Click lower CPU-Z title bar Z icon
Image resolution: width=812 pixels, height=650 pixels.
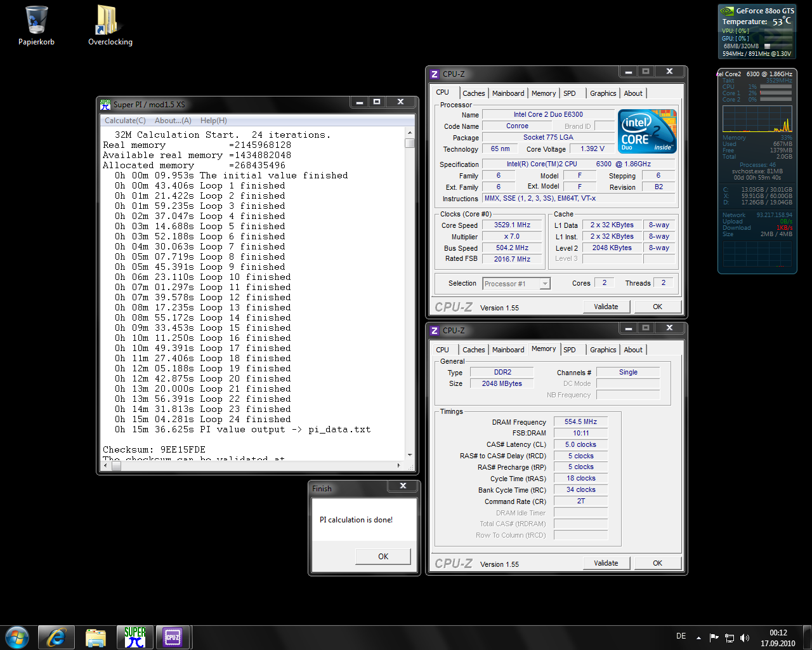coord(435,331)
